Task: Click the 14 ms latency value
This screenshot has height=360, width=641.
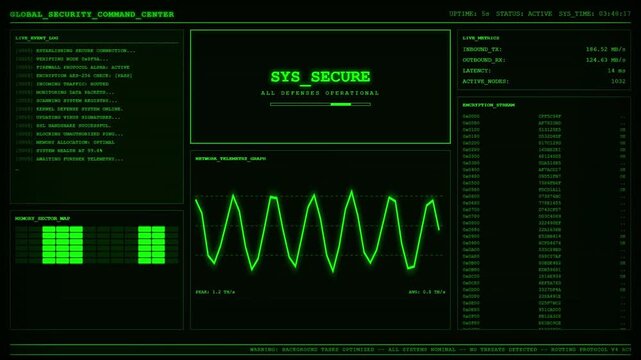Action: pos(616,71)
